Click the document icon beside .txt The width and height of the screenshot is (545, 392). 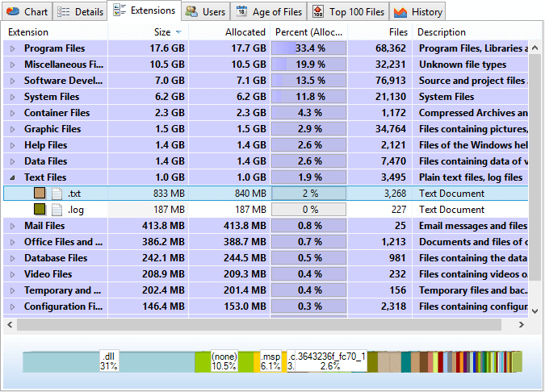pyautogui.click(x=57, y=194)
